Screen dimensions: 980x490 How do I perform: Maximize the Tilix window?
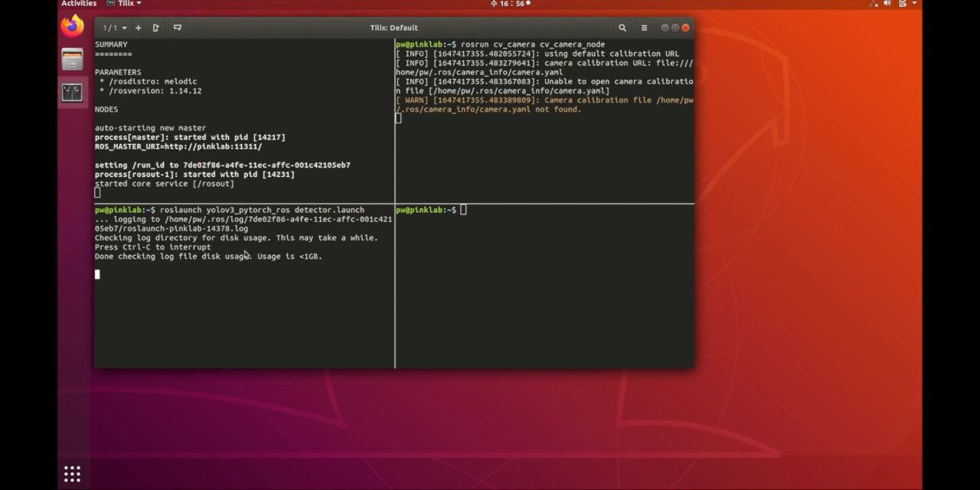675,28
